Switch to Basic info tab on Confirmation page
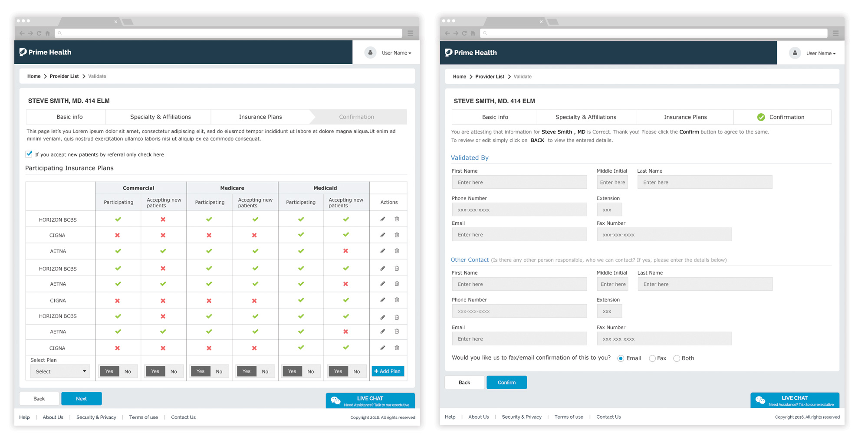Screen dimensions: 868x443 (x=495, y=117)
